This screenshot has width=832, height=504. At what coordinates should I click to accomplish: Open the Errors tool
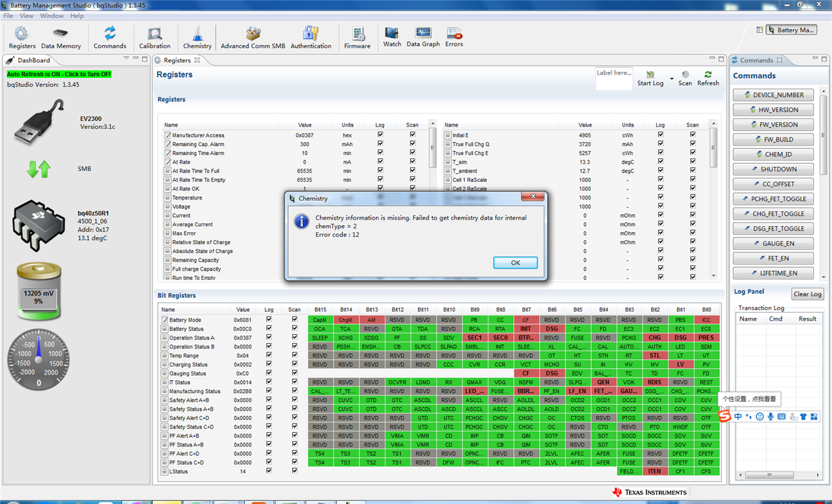point(454,37)
